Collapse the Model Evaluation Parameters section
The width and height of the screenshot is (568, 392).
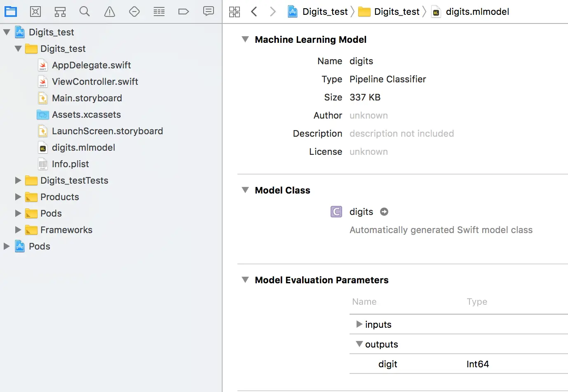coord(245,280)
